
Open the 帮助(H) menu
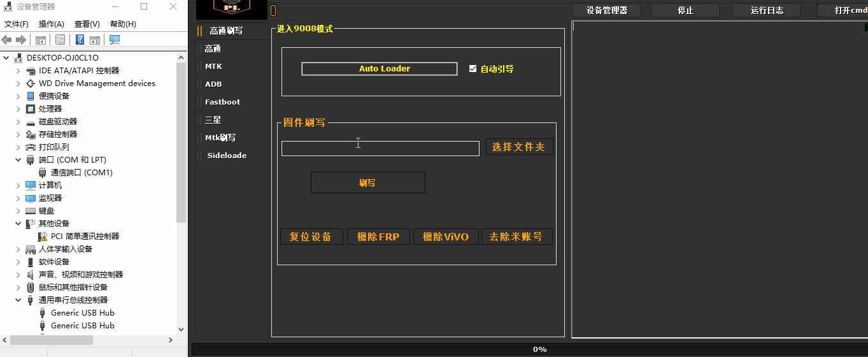click(123, 24)
